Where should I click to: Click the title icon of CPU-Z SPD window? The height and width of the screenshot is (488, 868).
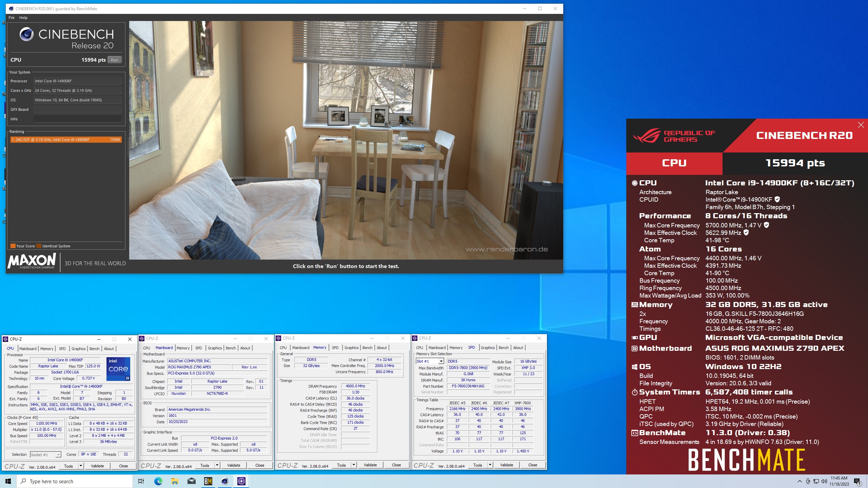tap(415, 338)
